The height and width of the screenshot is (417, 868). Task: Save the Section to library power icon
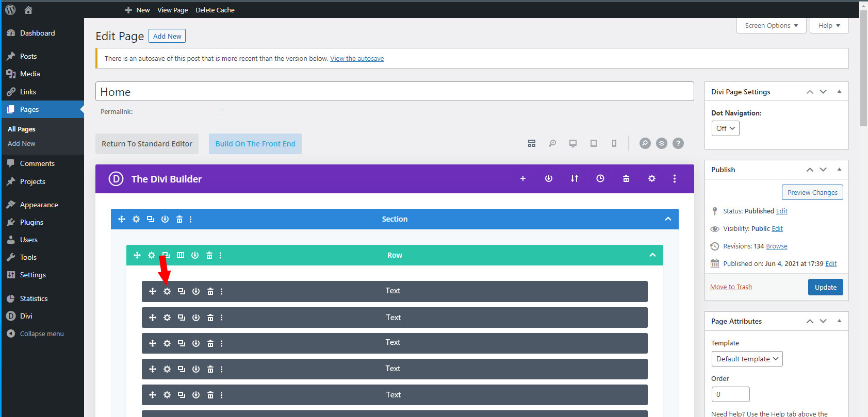point(165,219)
